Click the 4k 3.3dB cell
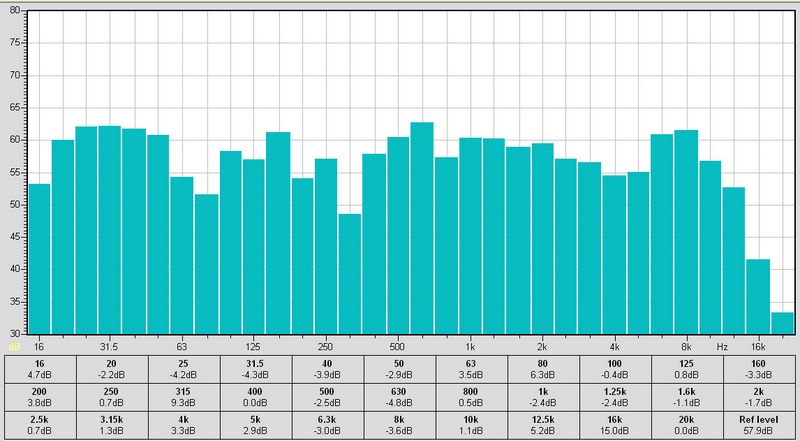The image size is (800, 441). click(184, 425)
